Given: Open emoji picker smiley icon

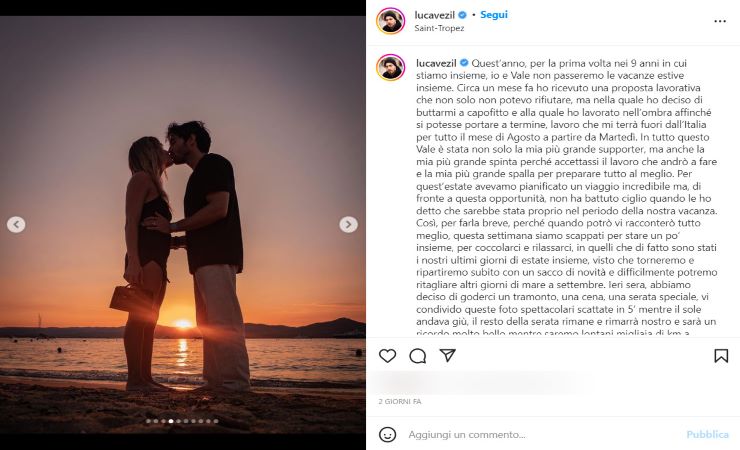Looking at the screenshot, I should click(x=387, y=434).
